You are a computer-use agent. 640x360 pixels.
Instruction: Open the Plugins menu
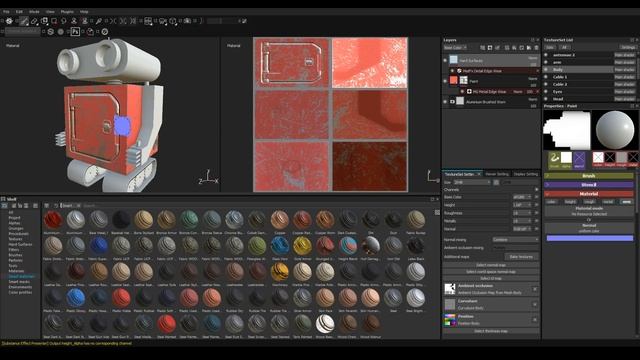pos(67,11)
